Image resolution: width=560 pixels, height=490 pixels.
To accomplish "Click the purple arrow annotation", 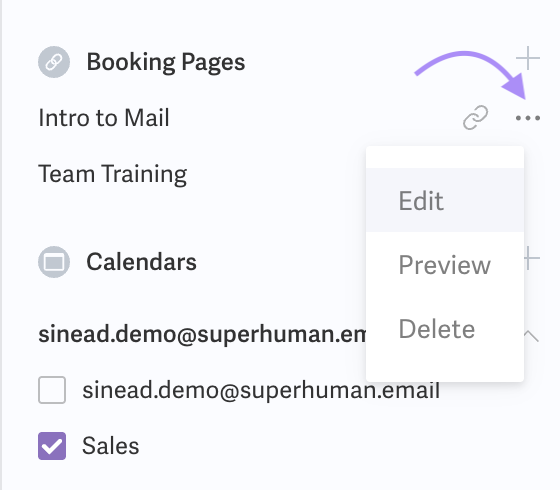I will [471, 74].
